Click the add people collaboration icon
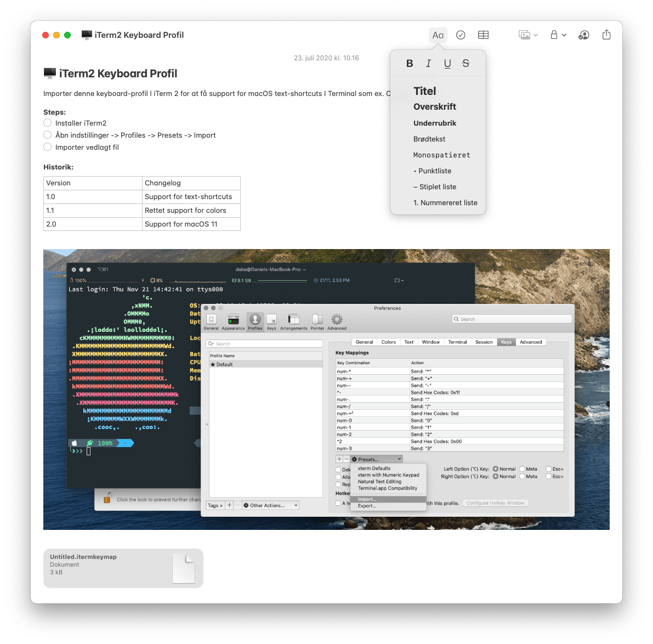The image size is (653, 644). coord(584,35)
